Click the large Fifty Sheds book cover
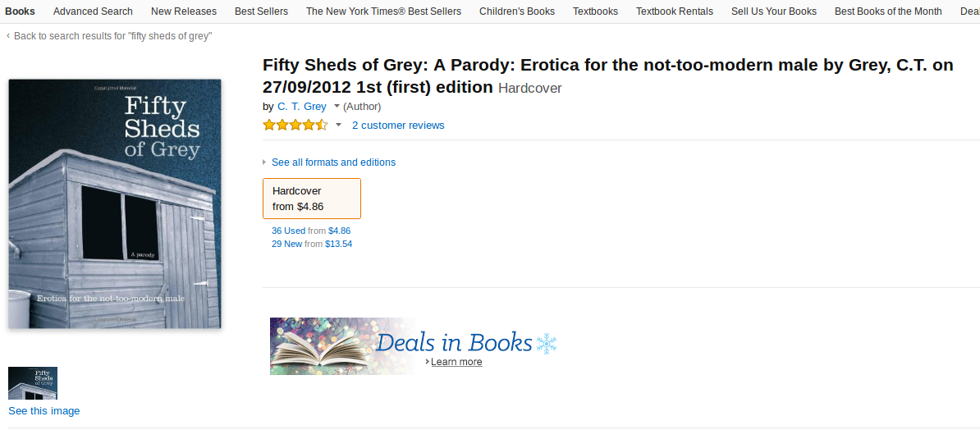The height and width of the screenshot is (430, 980). [x=115, y=204]
